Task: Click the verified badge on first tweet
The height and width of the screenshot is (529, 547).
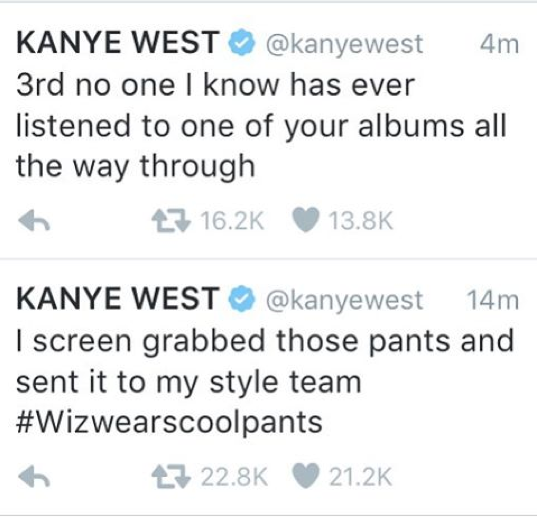Action: (x=242, y=43)
